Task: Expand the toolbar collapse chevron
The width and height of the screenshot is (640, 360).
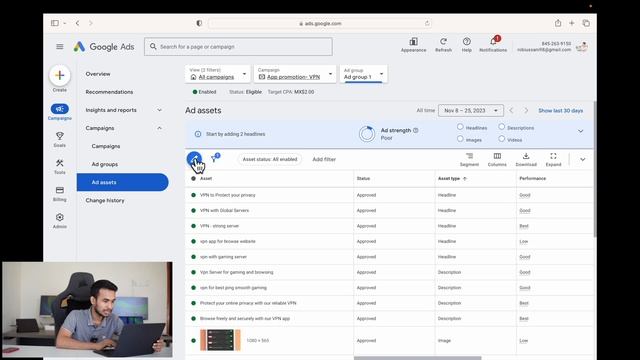Action: pos(582,160)
